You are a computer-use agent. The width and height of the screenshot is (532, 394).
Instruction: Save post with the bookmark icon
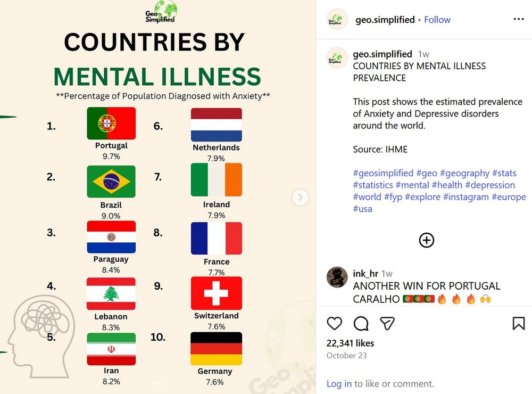pyautogui.click(x=518, y=323)
